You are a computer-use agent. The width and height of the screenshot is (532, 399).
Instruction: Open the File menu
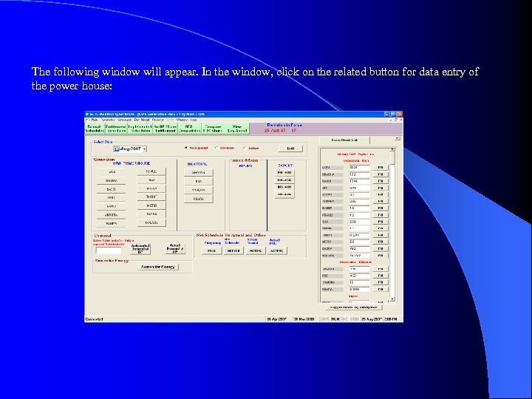click(x=94, y=120)
